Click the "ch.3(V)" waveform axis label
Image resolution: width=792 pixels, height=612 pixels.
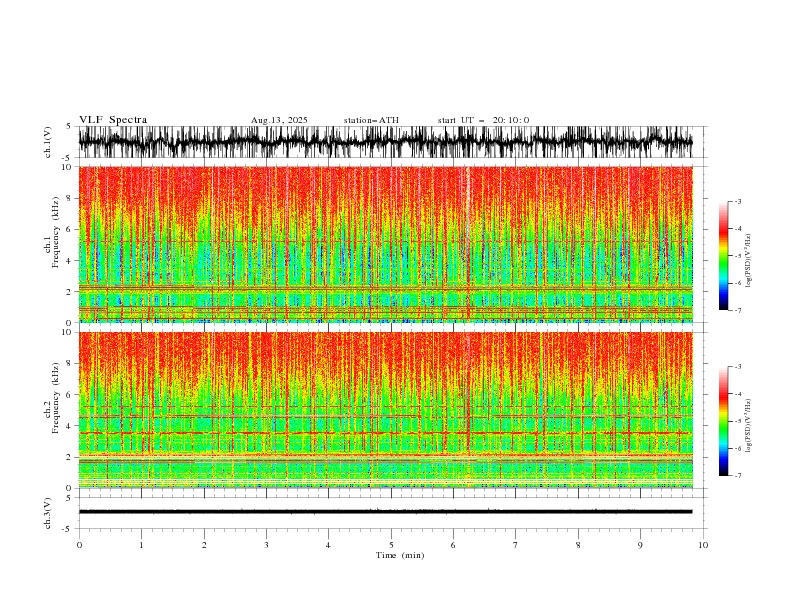coord(48,513)
